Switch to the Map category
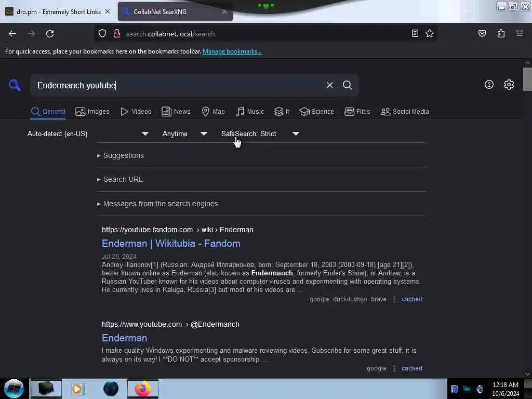 [213, 112]
